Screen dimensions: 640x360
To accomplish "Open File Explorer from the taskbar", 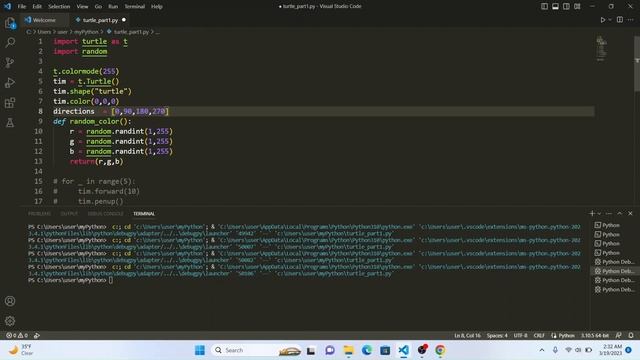I will point(348,350).
